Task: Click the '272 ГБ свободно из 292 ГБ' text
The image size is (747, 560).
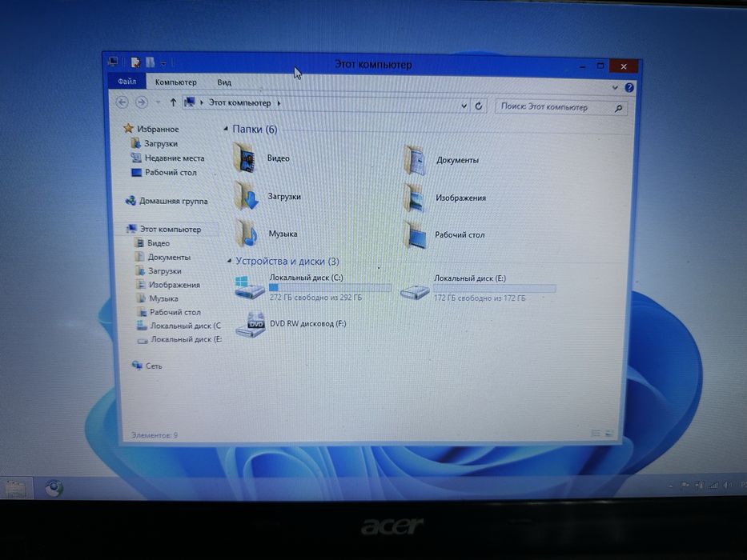Action: 316,297
